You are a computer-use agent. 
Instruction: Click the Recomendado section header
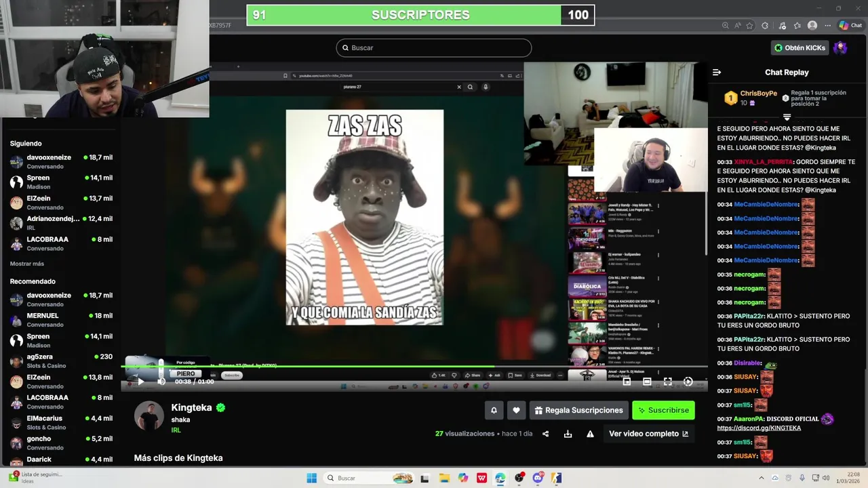tap(33, 281)
